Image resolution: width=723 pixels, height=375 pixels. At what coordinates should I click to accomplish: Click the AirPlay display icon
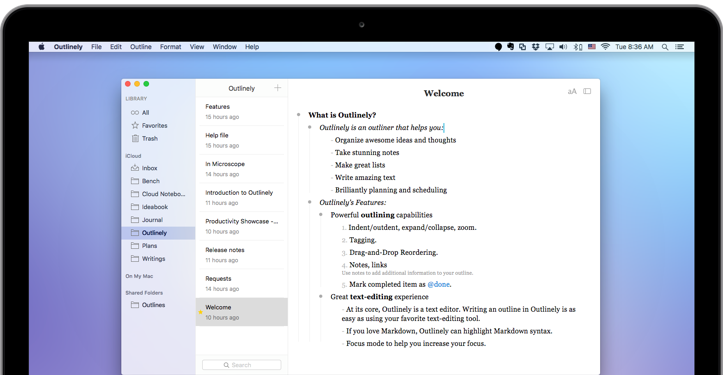point(549,47)
